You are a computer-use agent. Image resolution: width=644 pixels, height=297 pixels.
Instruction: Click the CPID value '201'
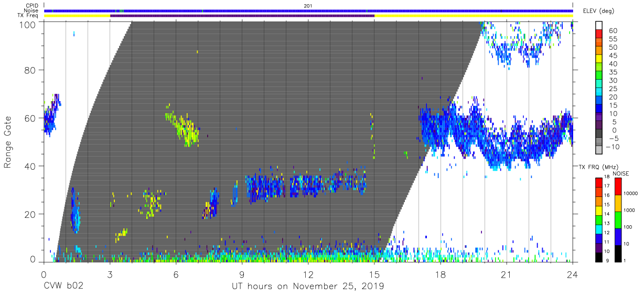pyautogui.click(x=308, y=5)
